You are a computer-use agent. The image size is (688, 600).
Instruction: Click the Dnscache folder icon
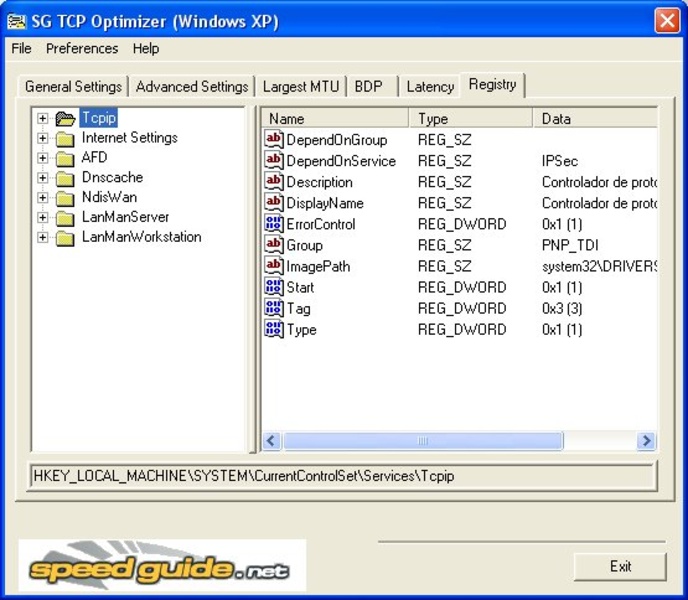[x=66, y=178]
